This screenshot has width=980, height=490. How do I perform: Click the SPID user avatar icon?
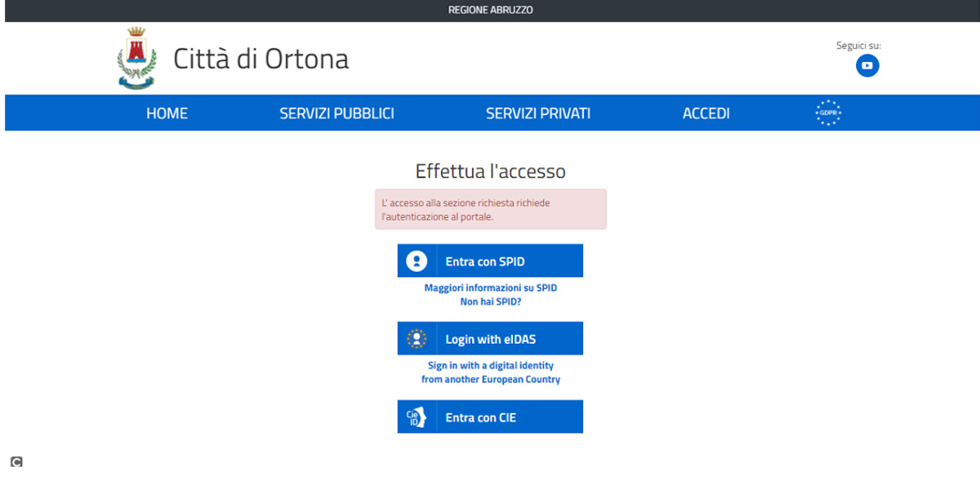tap(416, 261)
